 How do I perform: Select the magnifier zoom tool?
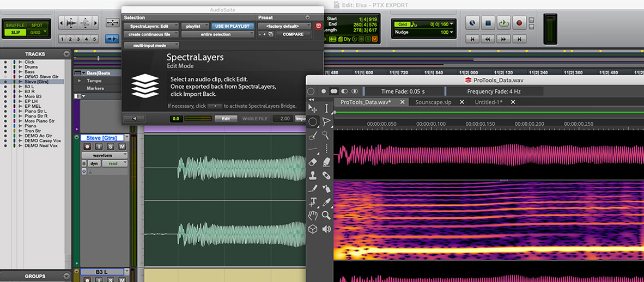click(x=326, y=215)
